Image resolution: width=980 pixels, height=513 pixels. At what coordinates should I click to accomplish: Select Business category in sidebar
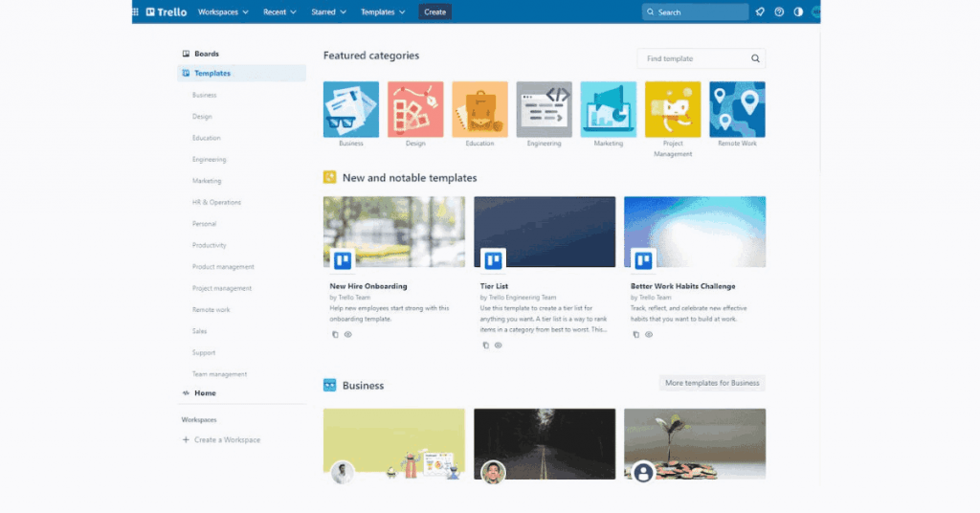205,95
